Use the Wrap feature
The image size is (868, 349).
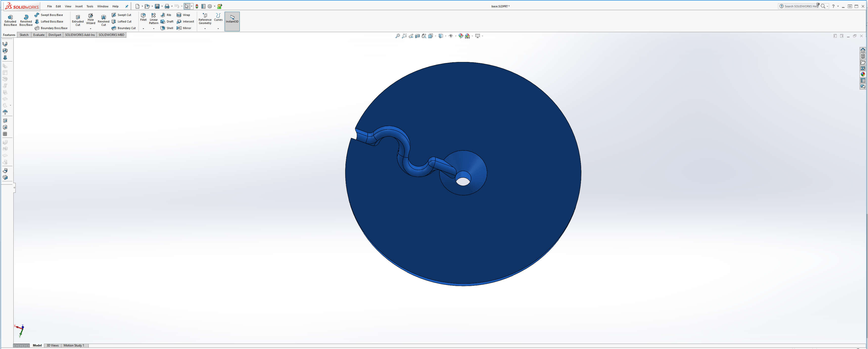coord(183,15)
